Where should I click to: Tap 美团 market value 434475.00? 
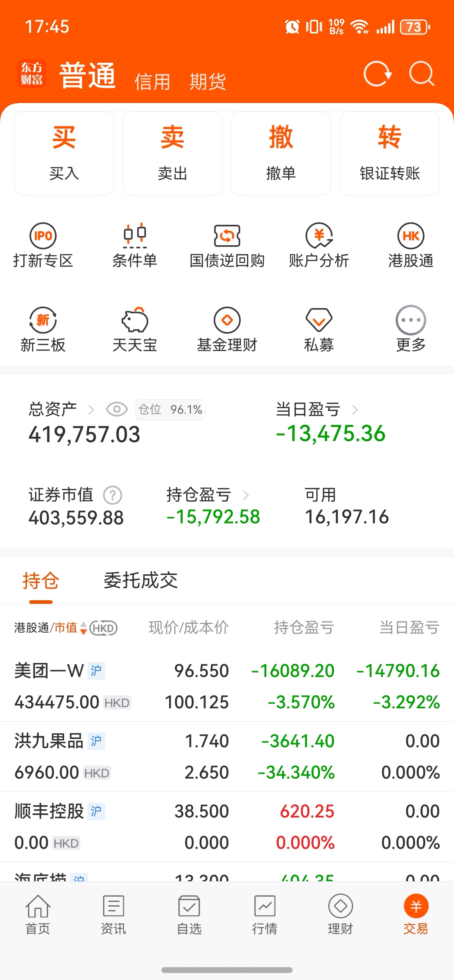57,702
